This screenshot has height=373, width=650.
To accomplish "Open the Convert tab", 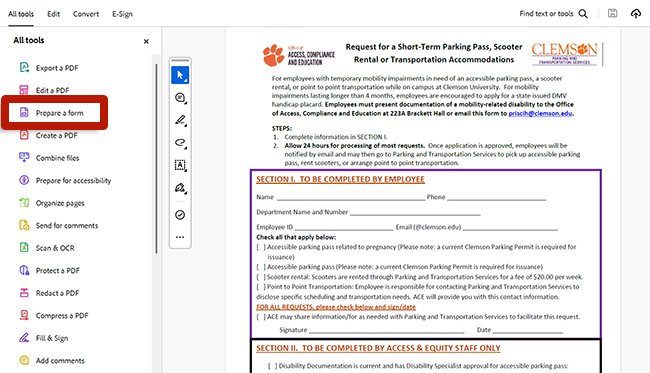I will coord(86,14).
